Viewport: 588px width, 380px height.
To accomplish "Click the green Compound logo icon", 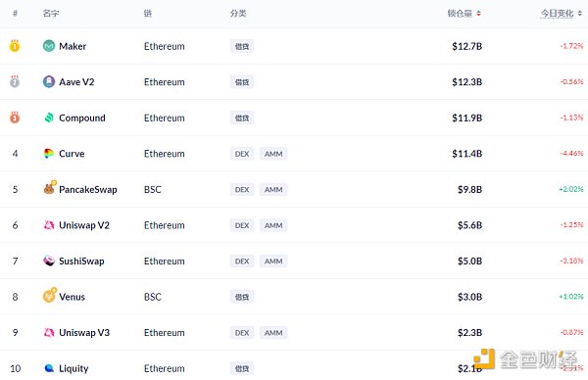I will pyautogui.click(x=49, y=118).
